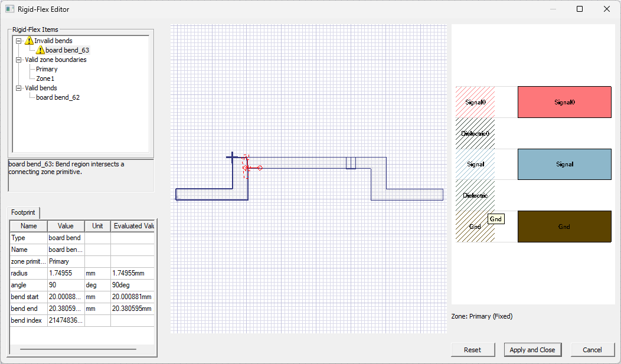The height and width of the screenshot is (364, 621).
Task: Click the hatched Dielectric layer pattern
Action: (475, 195)
